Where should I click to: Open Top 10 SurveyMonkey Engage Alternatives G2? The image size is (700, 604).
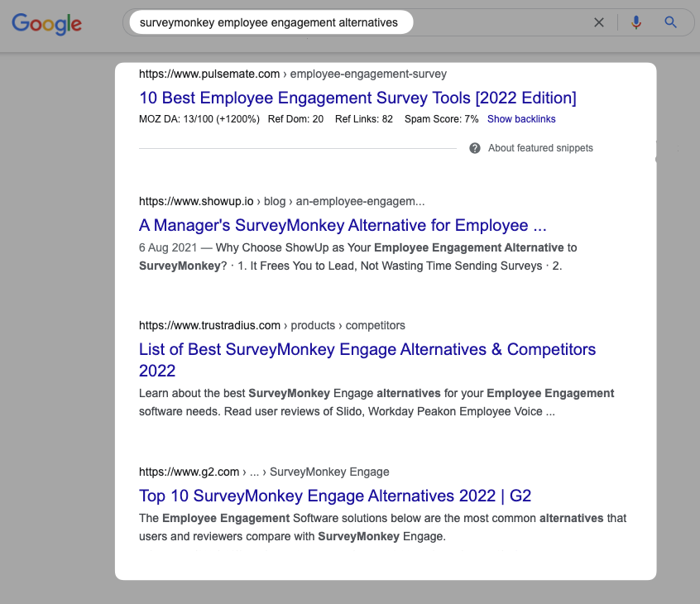point(335,496)
